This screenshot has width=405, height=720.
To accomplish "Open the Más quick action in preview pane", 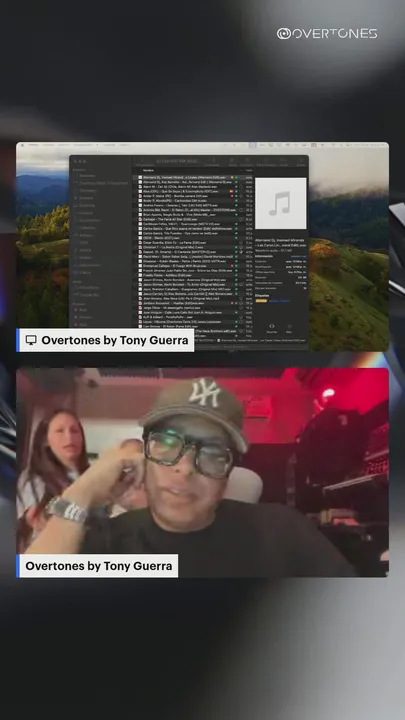I will click(289, 327).
